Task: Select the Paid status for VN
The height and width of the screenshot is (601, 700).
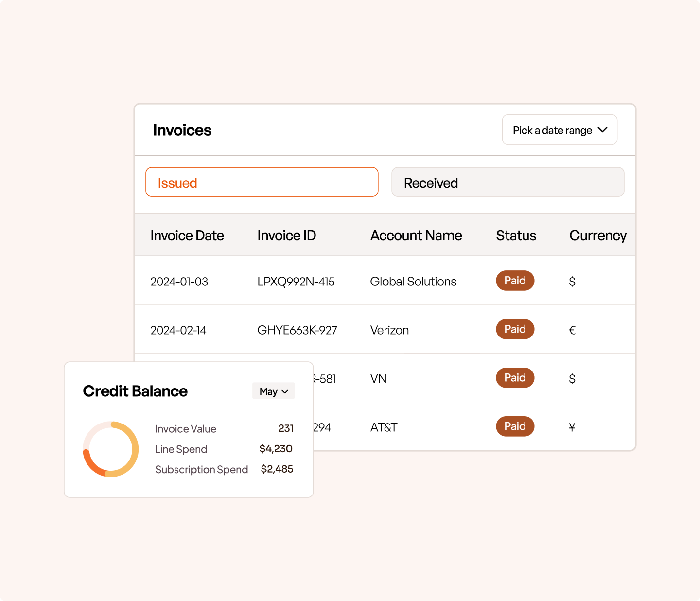Action: 515,378
